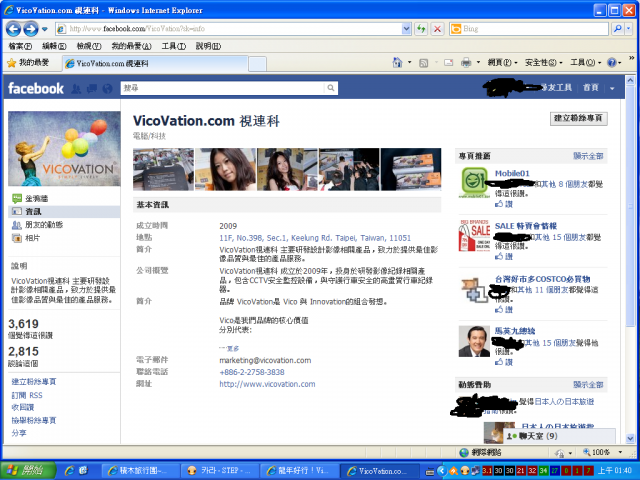Click the Facebook 搜尋 search field
640x480 pixels.
tap(223, 88)
